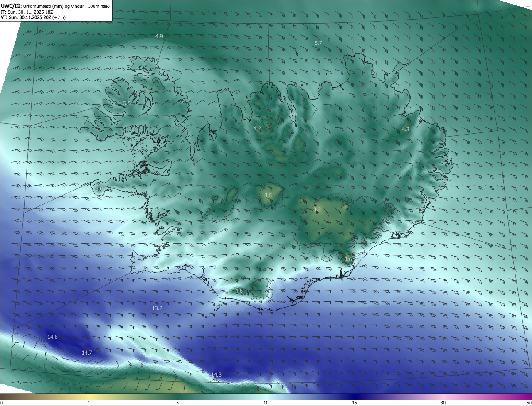Click the 4.6 value on the south coast
Viewport: 532px width, 406px height.
click(239, 291)
